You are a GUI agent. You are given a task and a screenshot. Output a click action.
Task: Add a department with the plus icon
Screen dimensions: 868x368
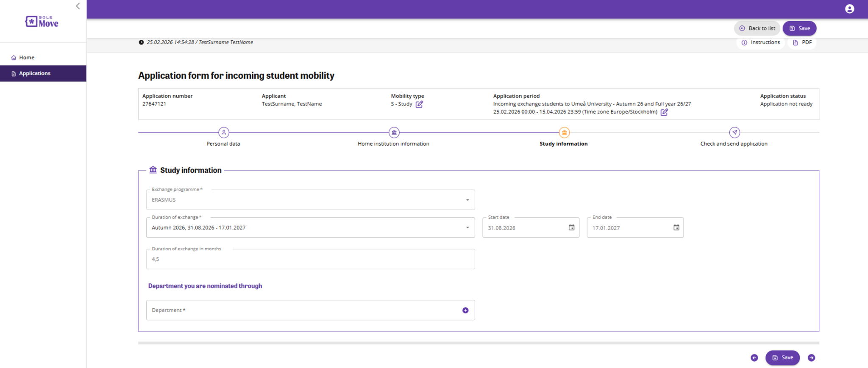tap(465, 310)
